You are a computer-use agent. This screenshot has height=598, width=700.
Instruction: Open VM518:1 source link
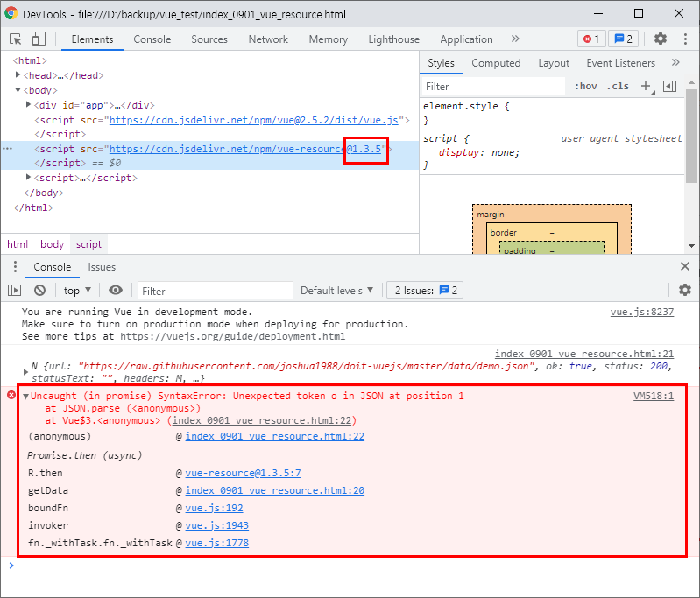pyautogui.click(x=654, y=396)
